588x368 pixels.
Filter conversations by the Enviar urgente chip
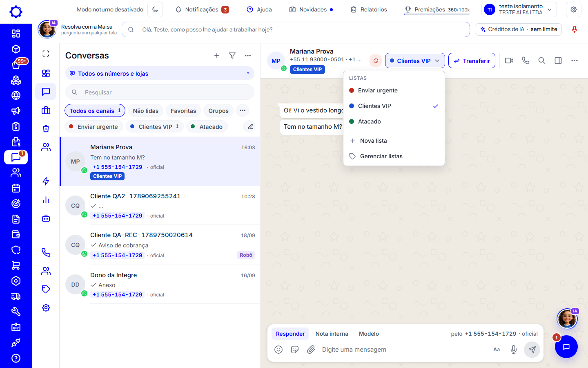coord(94,127)
